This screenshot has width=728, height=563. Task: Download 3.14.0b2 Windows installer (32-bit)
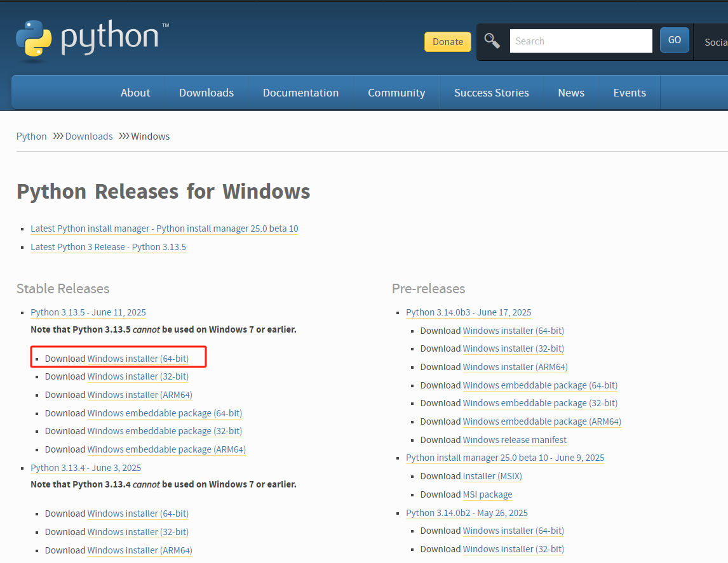513,550
